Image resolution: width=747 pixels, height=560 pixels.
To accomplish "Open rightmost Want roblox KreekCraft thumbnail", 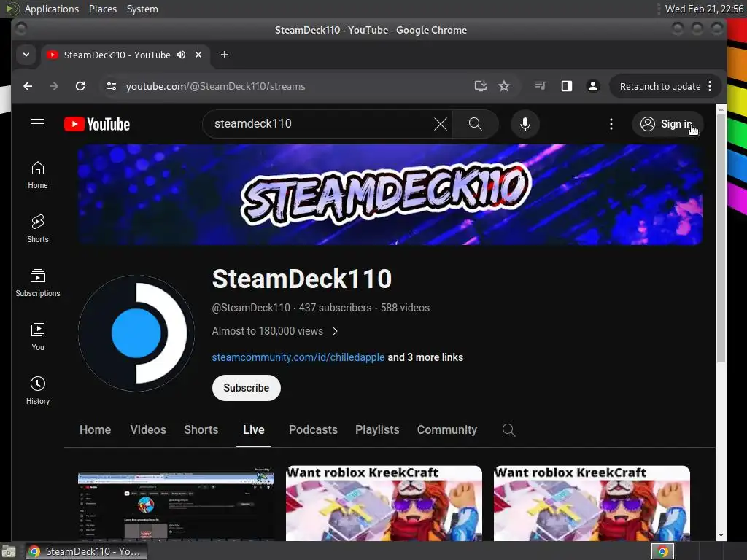I will click(592, 503).
